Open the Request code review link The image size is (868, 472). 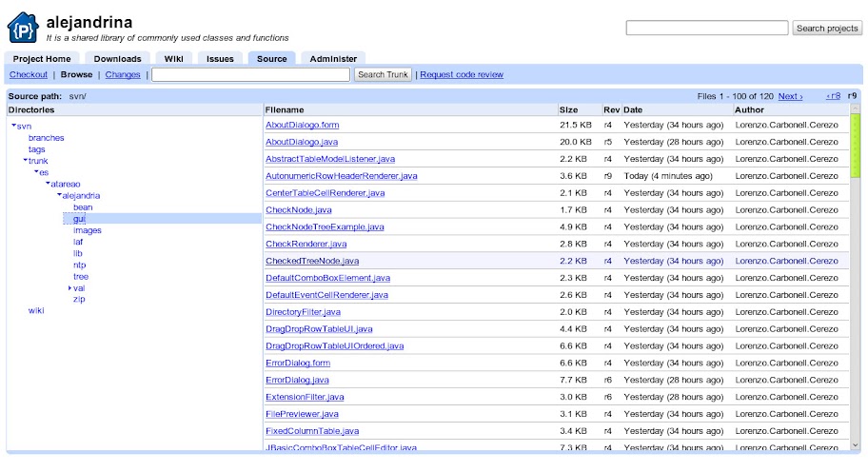pyautogui.click(x=462, y=75)
